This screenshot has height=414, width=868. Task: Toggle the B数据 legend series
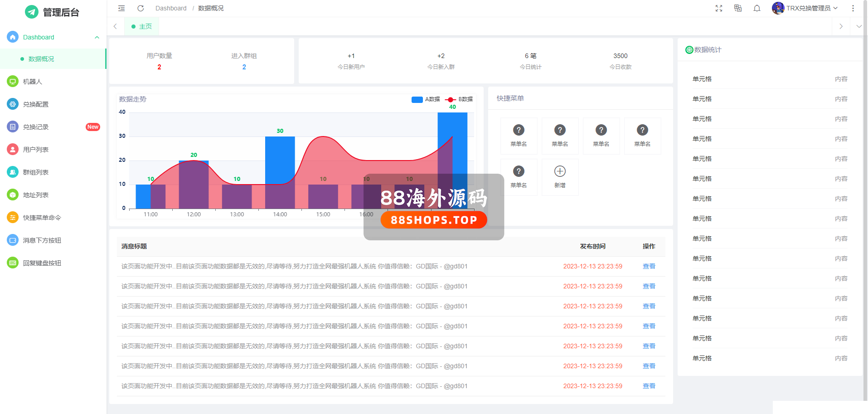(x=459, y=99)
